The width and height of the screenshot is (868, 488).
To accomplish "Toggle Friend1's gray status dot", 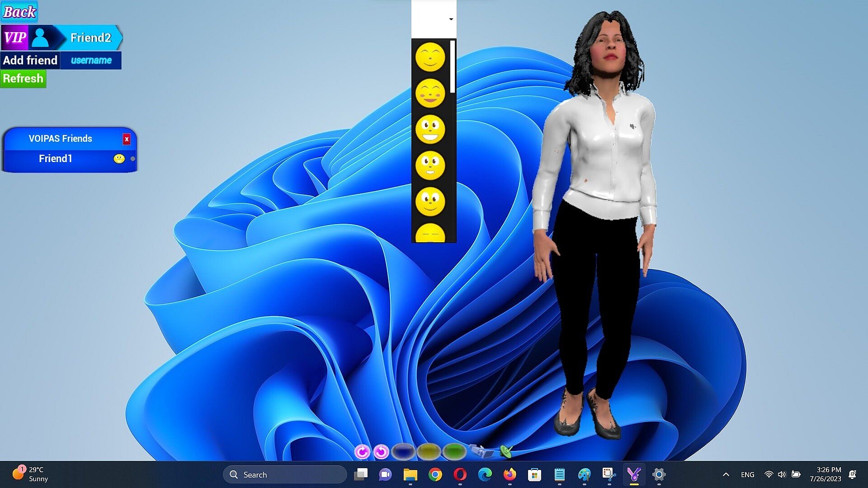I will [x=132, y=159].
